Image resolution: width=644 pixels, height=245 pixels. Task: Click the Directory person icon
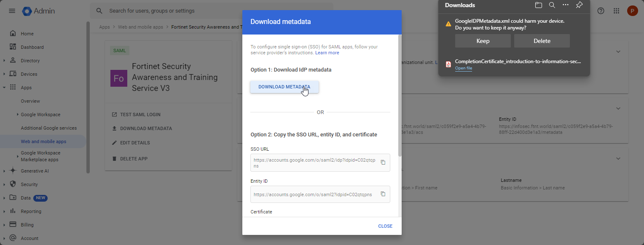pyautogui.click(x=13, y=61)
